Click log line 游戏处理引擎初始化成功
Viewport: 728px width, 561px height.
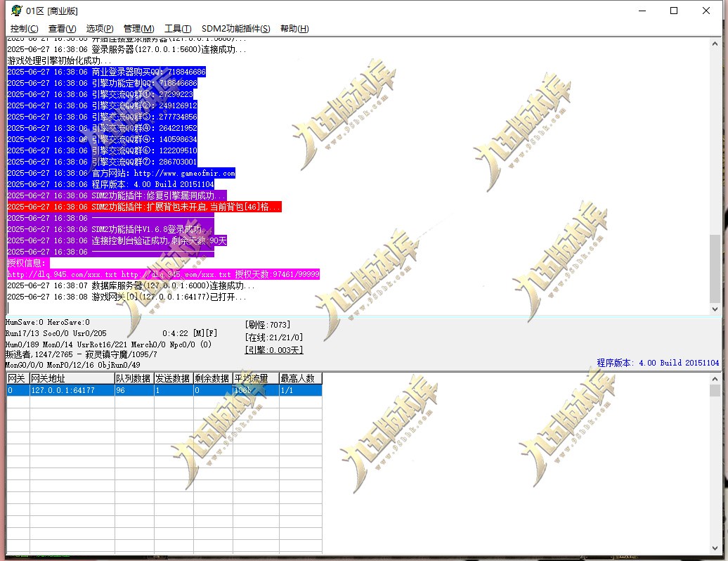point(60,60)
